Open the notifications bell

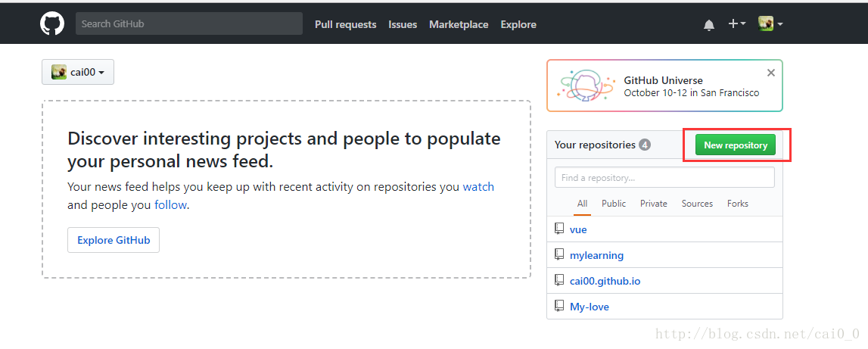pos(709,24)
